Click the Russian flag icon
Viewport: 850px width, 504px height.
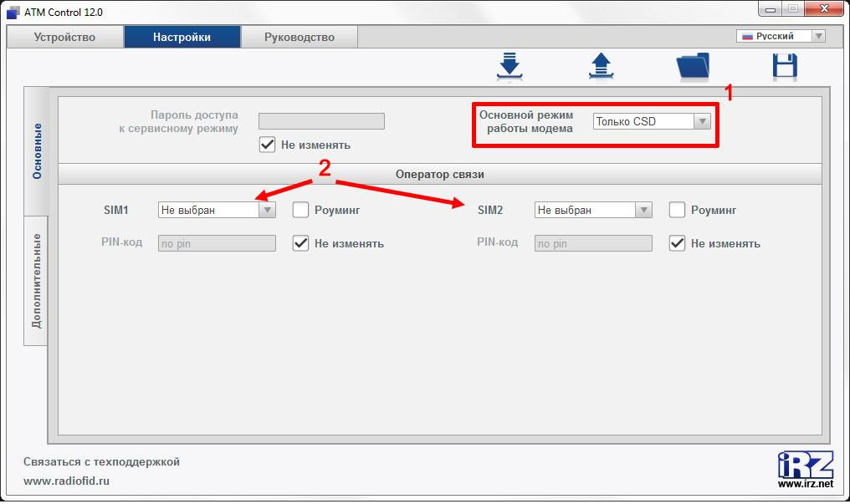click(746, 37)
